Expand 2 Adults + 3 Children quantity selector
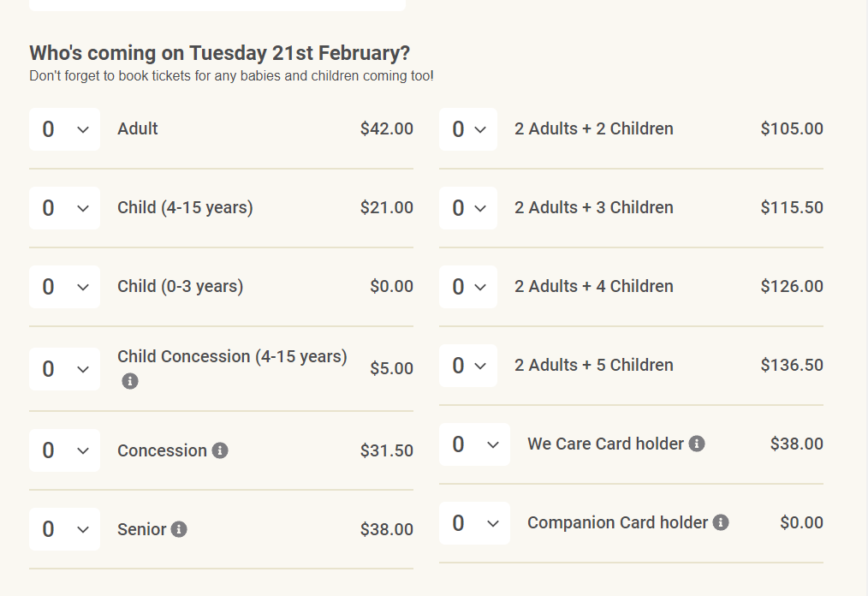Screen dimensions: 868x596 pyautogui.click(x=468, y=208)
